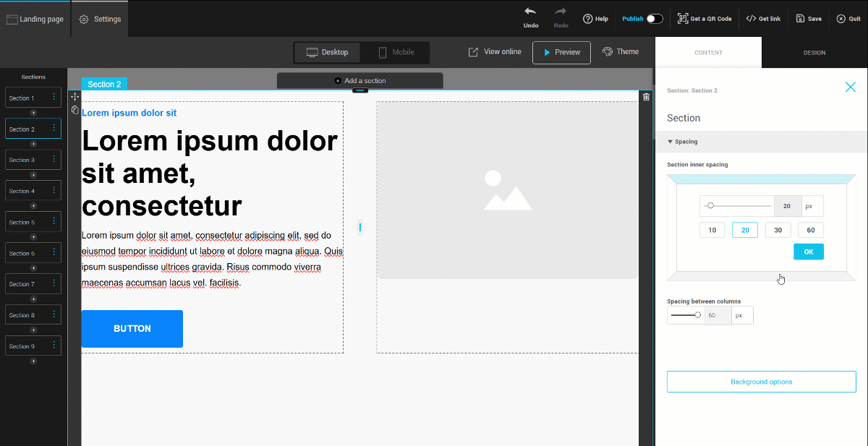Click the Spacing between columns slider

686,315
